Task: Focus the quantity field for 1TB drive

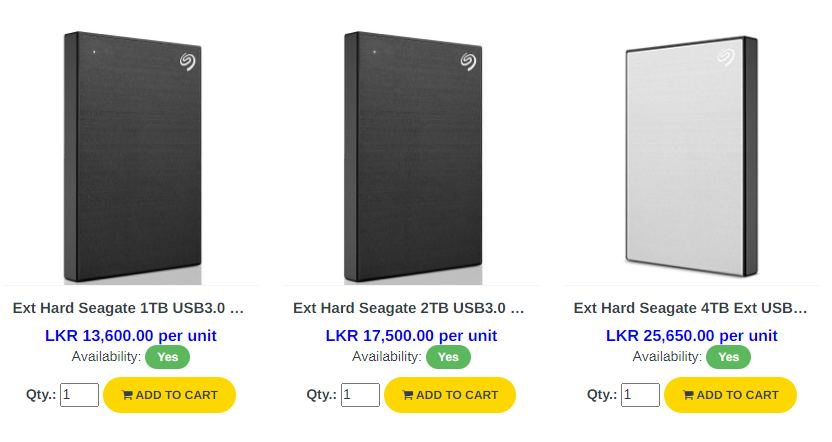Action: click(80, 395)
